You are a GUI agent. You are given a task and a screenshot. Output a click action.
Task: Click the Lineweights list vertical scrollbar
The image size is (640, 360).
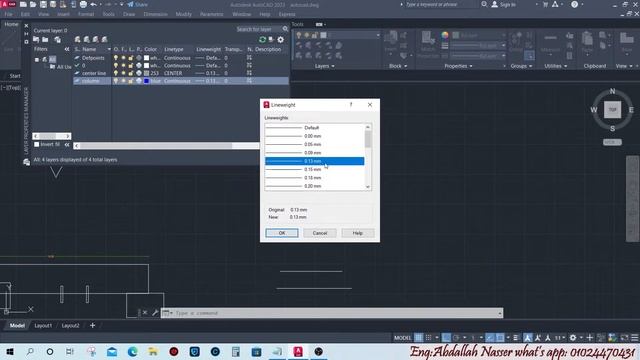pos(368,157)
